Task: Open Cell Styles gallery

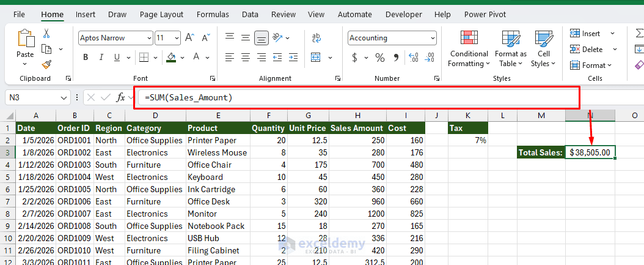Action: point(543,48)
